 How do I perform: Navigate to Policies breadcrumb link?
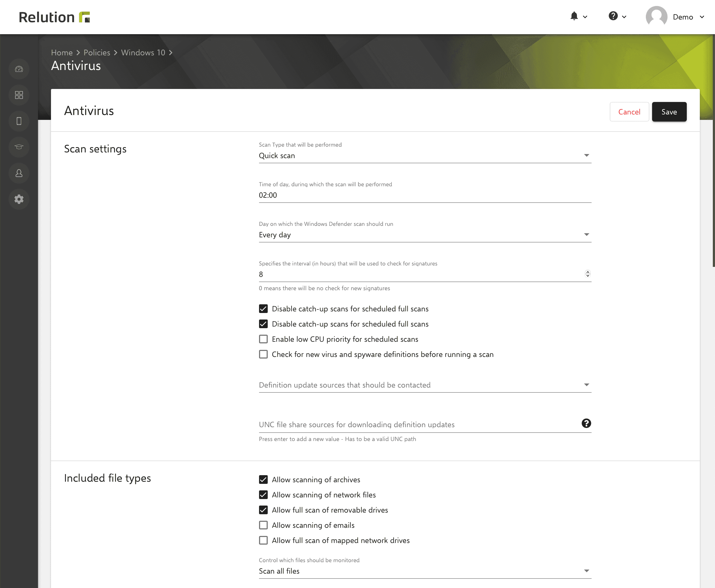97,52
